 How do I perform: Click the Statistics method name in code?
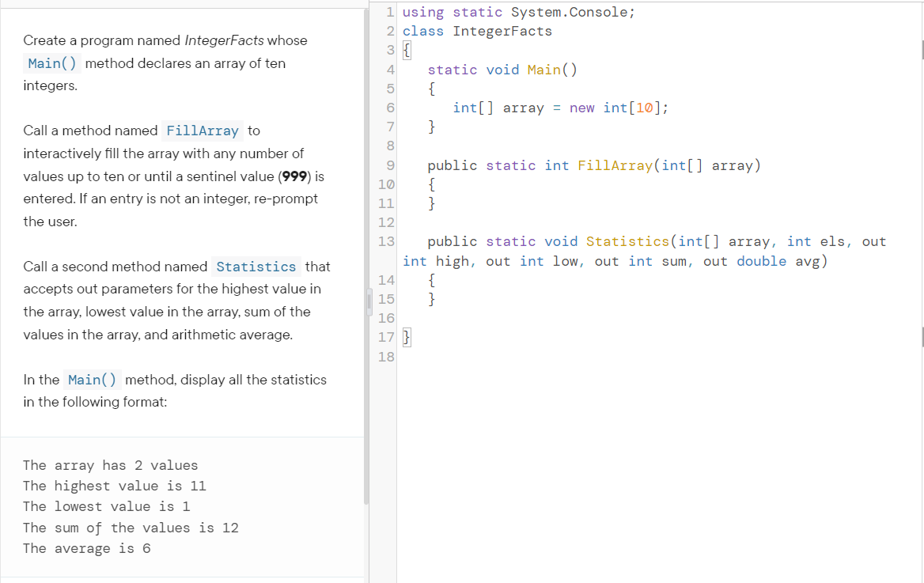(x=627, y=241)
